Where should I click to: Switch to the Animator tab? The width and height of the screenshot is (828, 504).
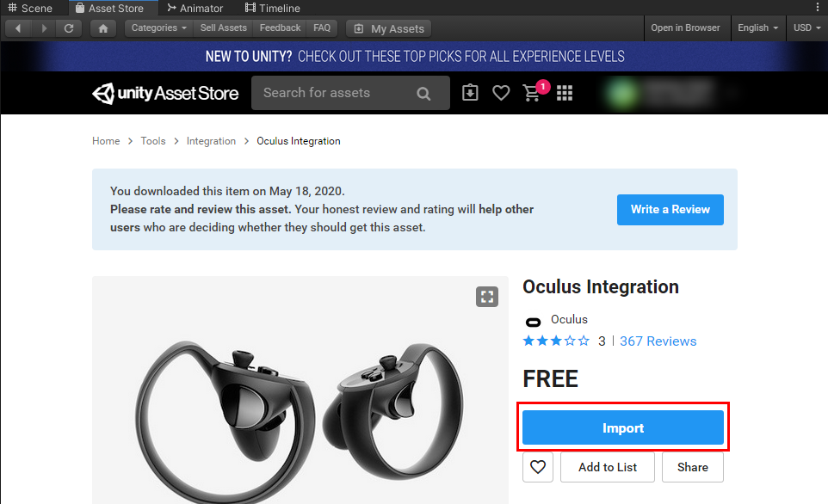coord(195,9)
